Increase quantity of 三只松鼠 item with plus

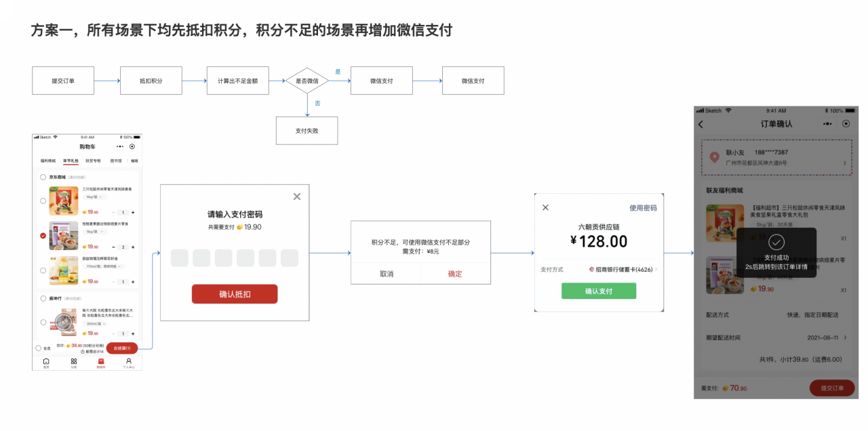[x=133, y=212]
